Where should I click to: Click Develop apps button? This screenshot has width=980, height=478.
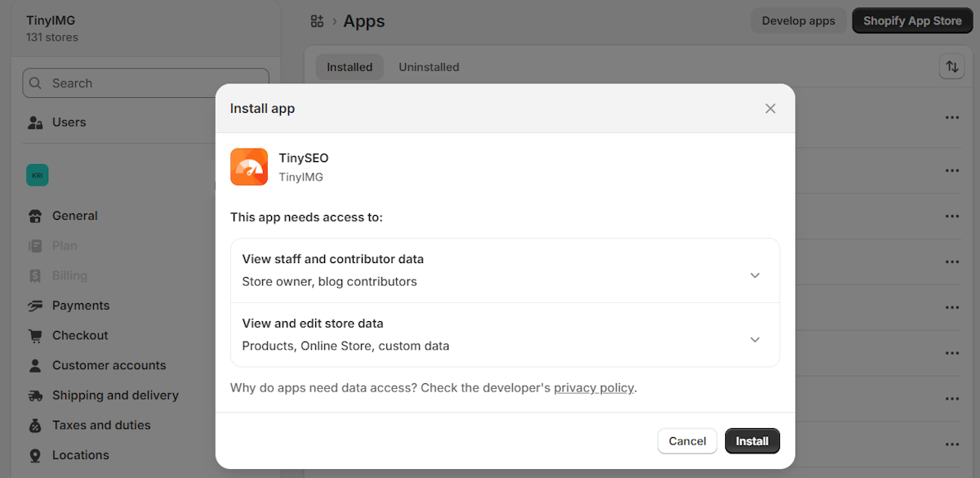coord(798,21)
